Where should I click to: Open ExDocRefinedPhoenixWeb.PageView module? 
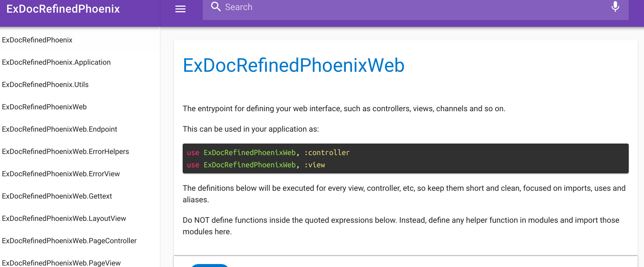click(x=61, y=263)
